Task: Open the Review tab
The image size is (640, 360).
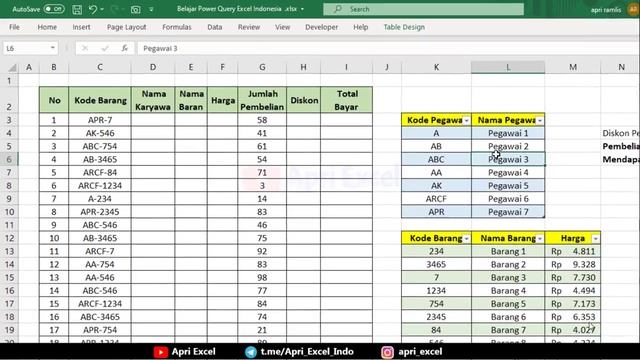Action: coord(249,27)
